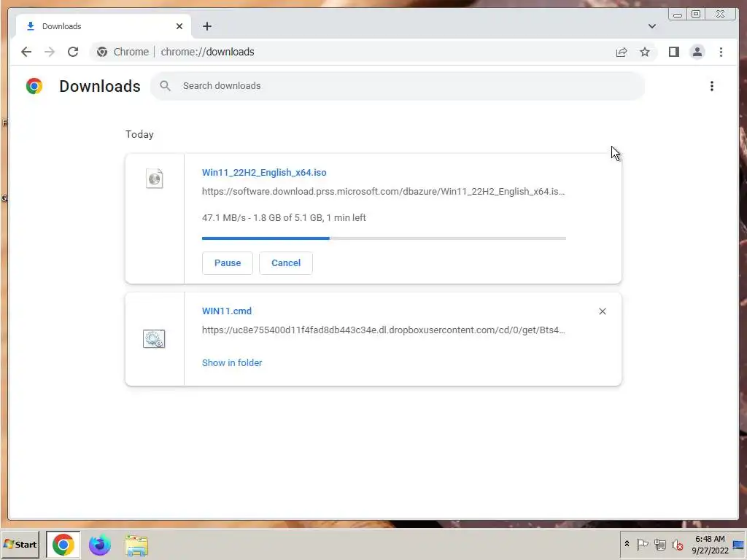Go back using the browser back arrow

[26, 52]
